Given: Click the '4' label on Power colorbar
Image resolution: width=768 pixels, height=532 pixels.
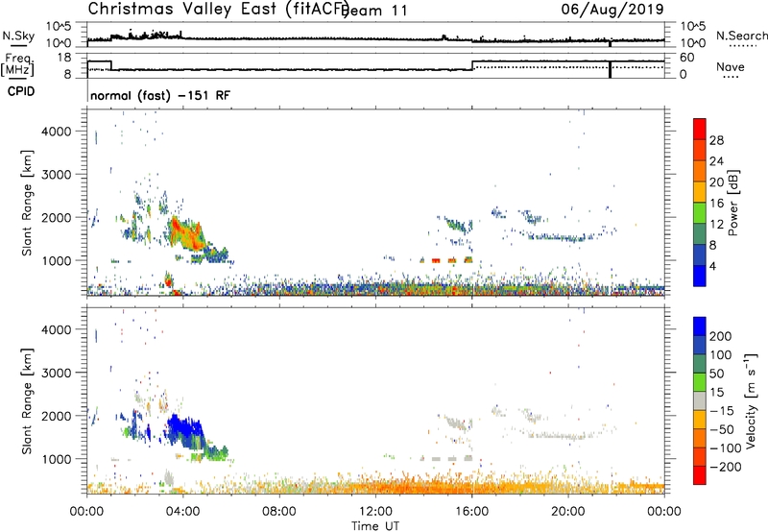Looking at the screenshot, I should 712,266.
